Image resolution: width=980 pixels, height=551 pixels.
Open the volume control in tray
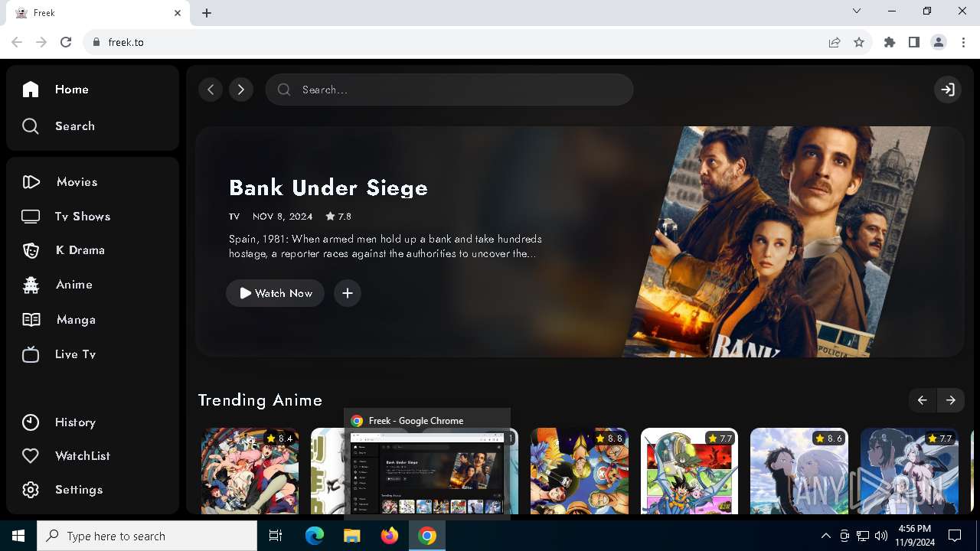881,536
